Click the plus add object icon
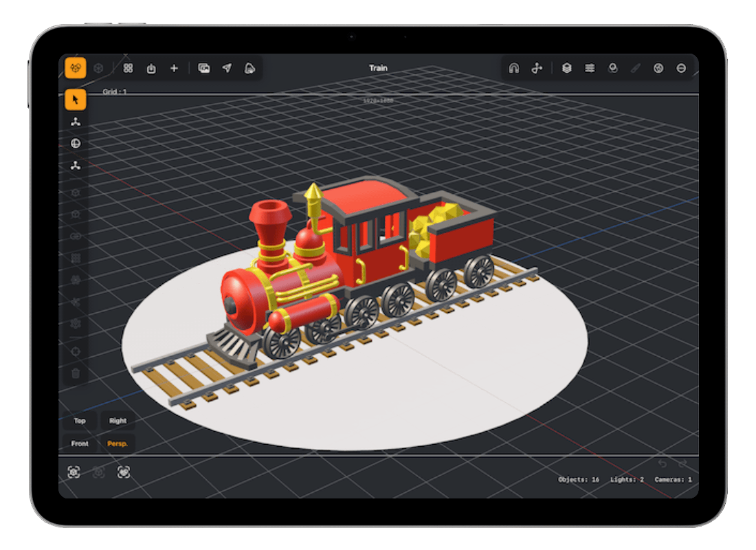This screenshot has height=550, width=756. [x=174, y=69]
